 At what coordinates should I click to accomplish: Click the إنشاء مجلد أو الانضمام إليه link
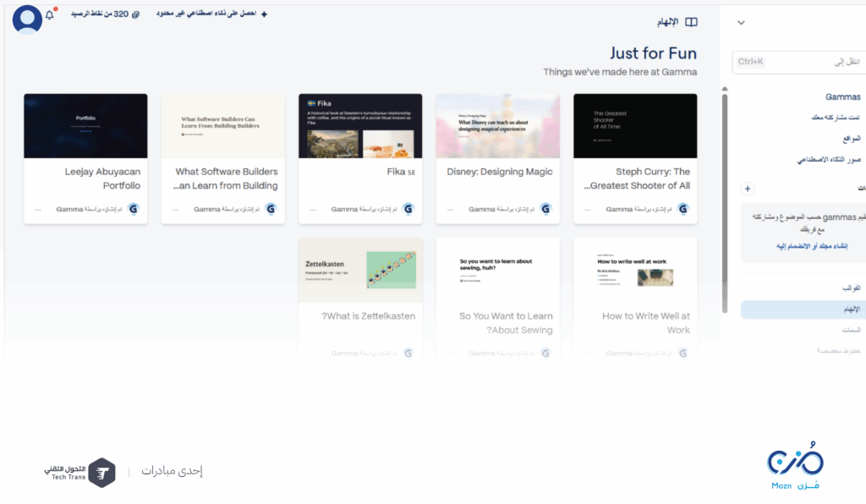[x=812, y=246]
